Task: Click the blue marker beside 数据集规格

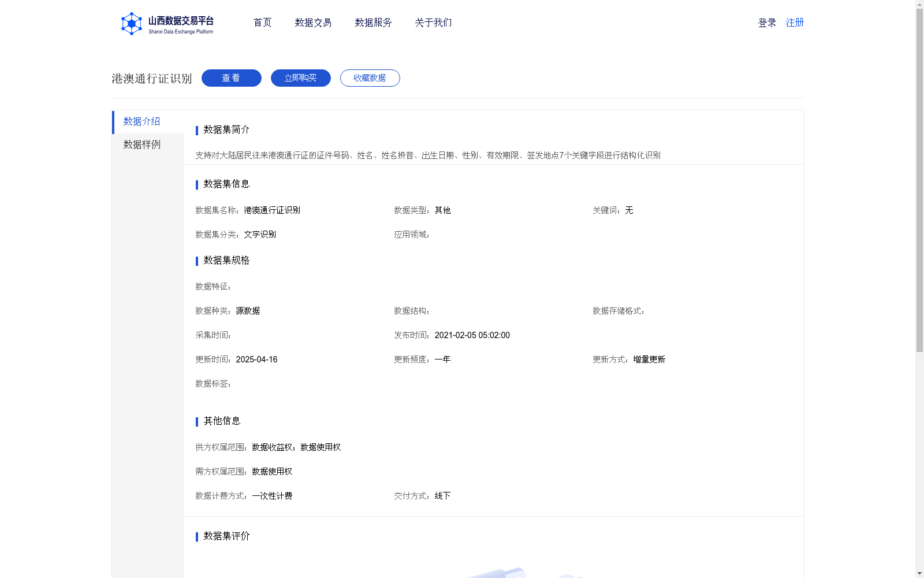Action: (196, 260)
